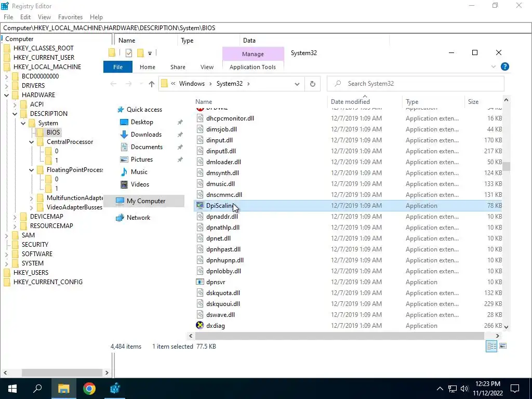This screenshot has height=399, width=532.
Task: Sort by Date modified column header
Action: pos(350,102)
